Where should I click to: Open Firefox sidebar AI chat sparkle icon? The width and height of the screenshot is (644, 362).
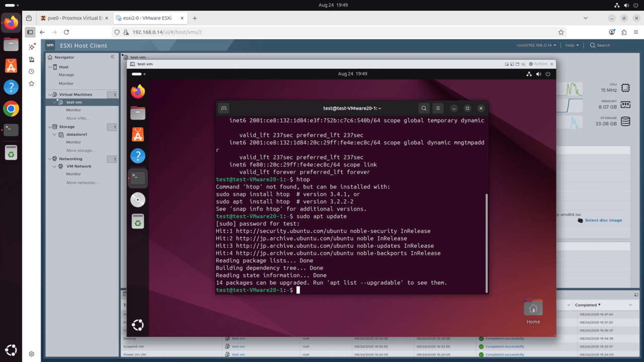(x=31, y=47)
